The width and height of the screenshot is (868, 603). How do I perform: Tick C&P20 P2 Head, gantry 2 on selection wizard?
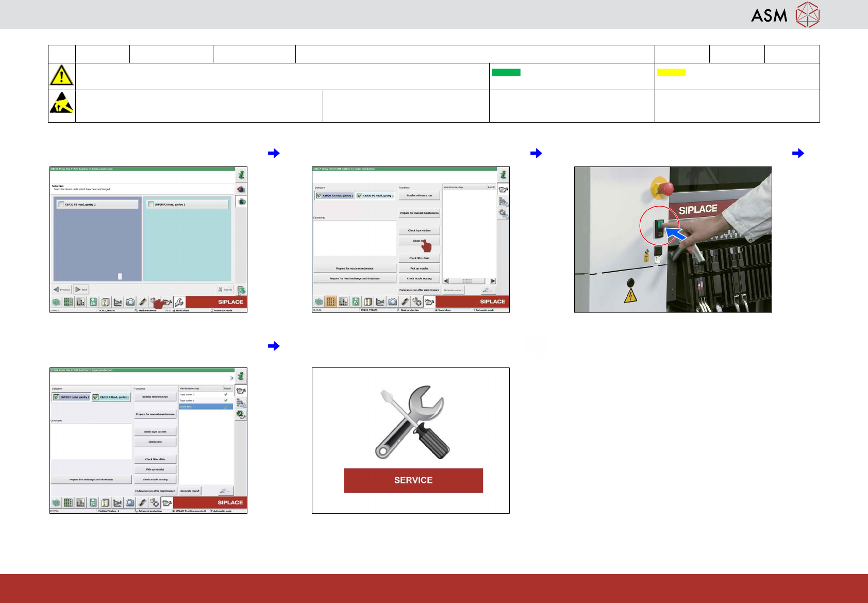click(x=61, y=205)
